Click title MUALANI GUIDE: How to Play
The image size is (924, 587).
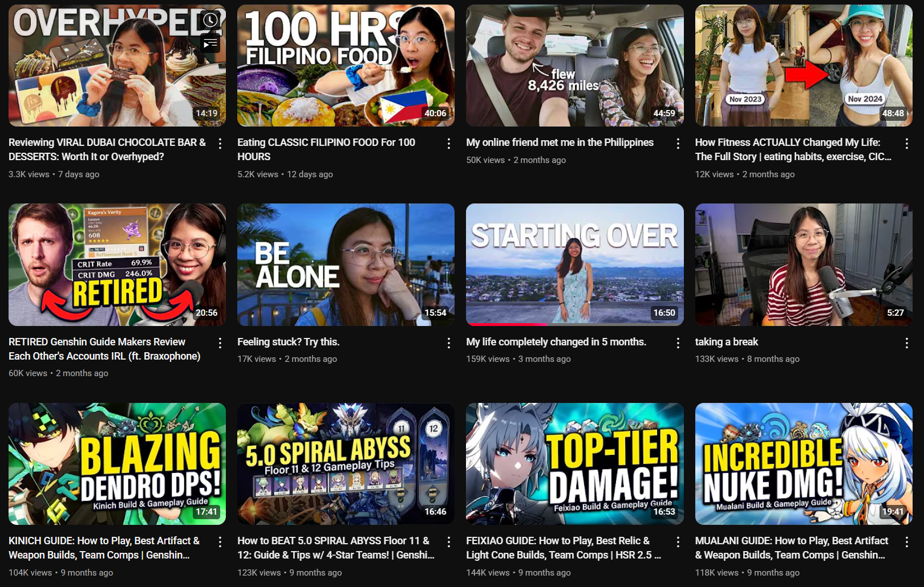click(x=792, y=548)
